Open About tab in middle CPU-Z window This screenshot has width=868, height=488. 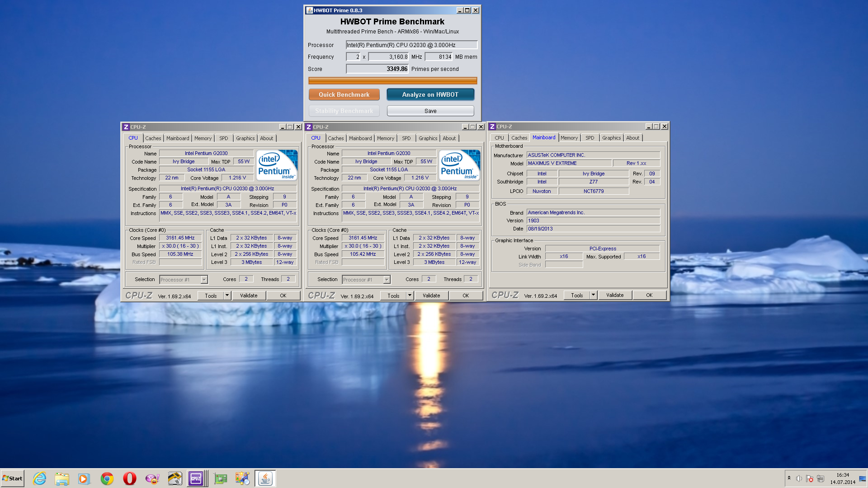coord(449,138)
